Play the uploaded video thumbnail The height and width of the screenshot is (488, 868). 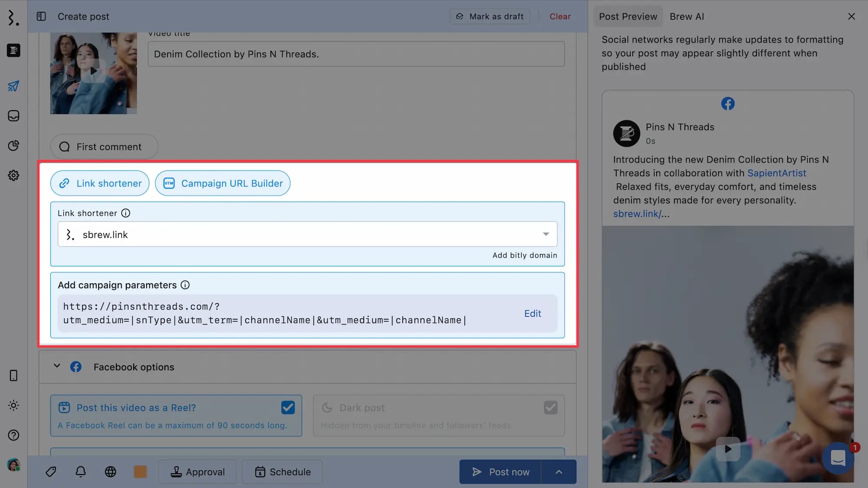pos(93,71)
